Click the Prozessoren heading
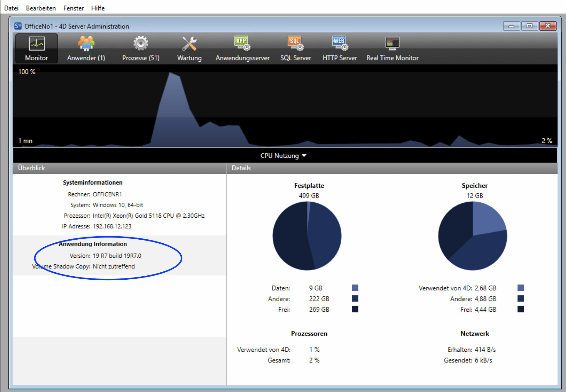This screenshot has width=566, height=392. click(309, 333)
